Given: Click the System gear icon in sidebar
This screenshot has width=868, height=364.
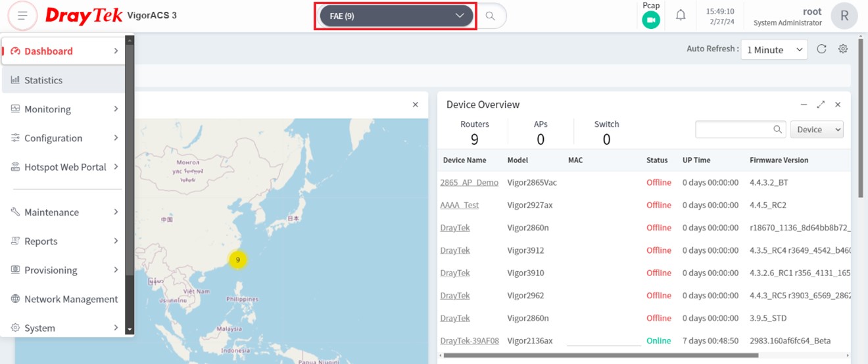Looking at the screenshot, I should pos(15,327).
